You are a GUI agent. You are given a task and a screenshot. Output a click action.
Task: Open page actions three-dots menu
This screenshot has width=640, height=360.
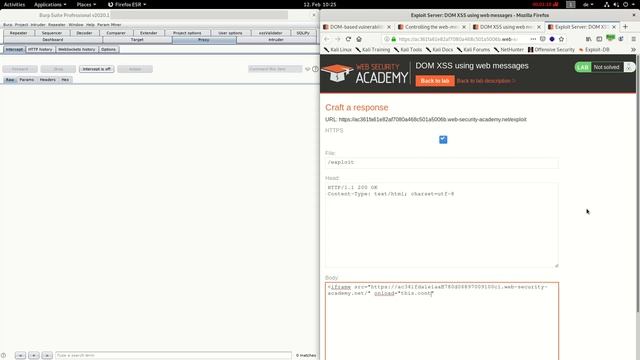pos(533,39)
